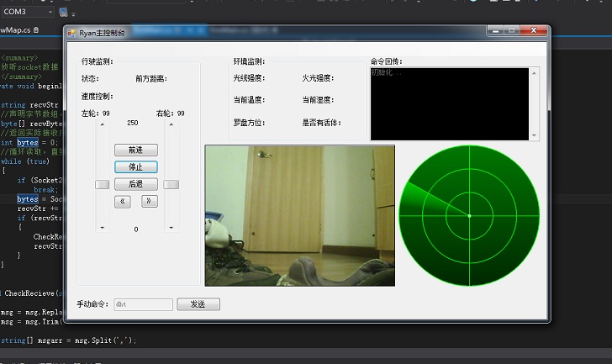Image resolution: width=612 pixels, height=364 pixels.
Task: Click the highlighted 'bytes' in int declaration
Action: tap(28, 142)
